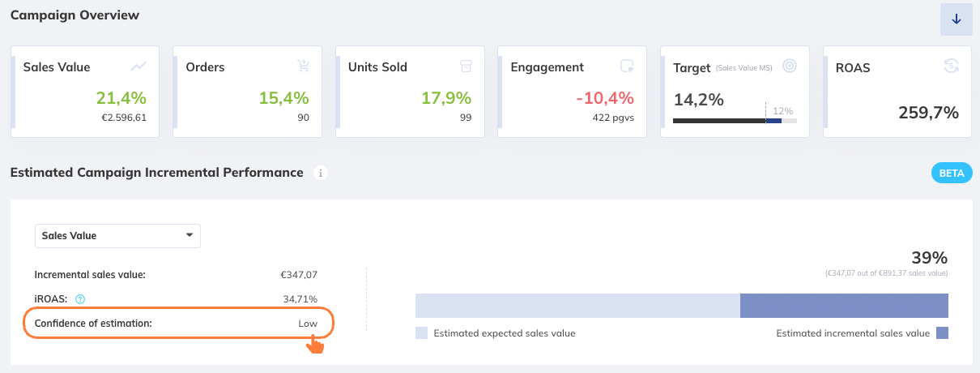
Task: Click the ROAS currency cycle icon
Action: tap(952, 66)
